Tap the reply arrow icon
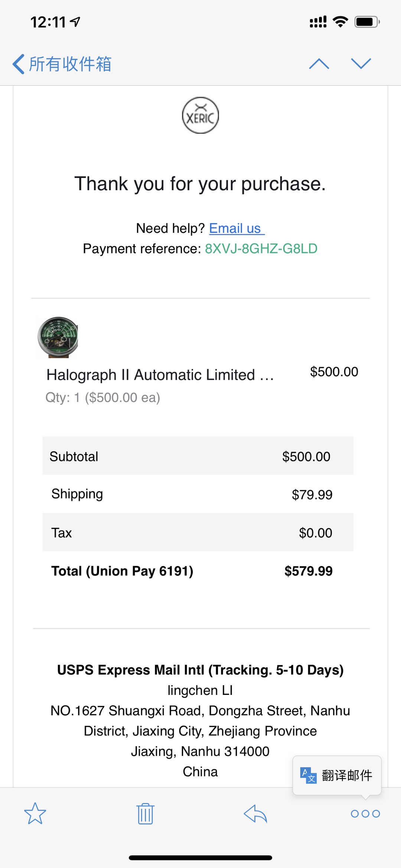Screen dimensions: 401x868 pos(255,813)
